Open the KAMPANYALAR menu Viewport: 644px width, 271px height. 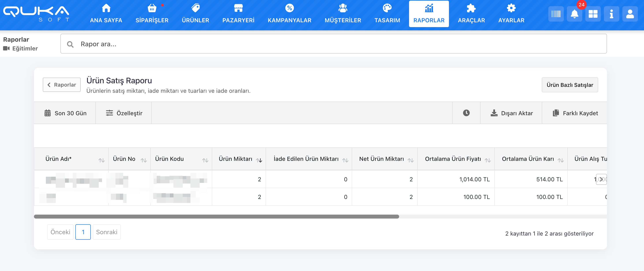point(289,14)
